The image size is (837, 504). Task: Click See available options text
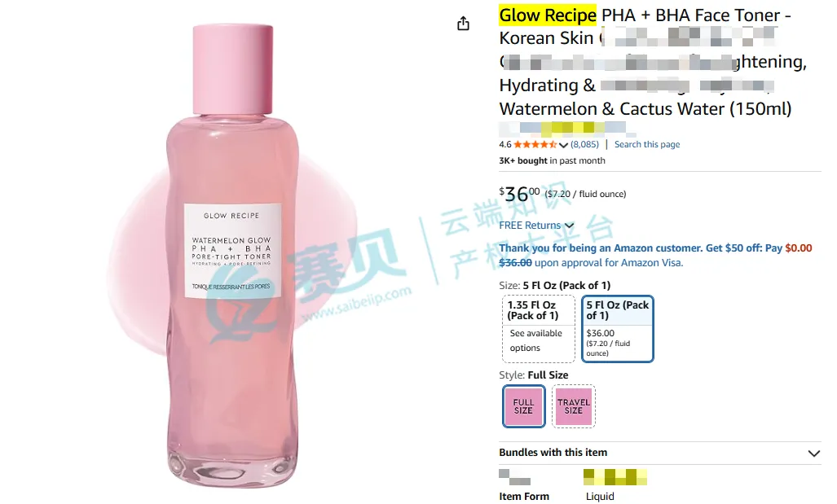pyautogui.click(x=536, y=340)
